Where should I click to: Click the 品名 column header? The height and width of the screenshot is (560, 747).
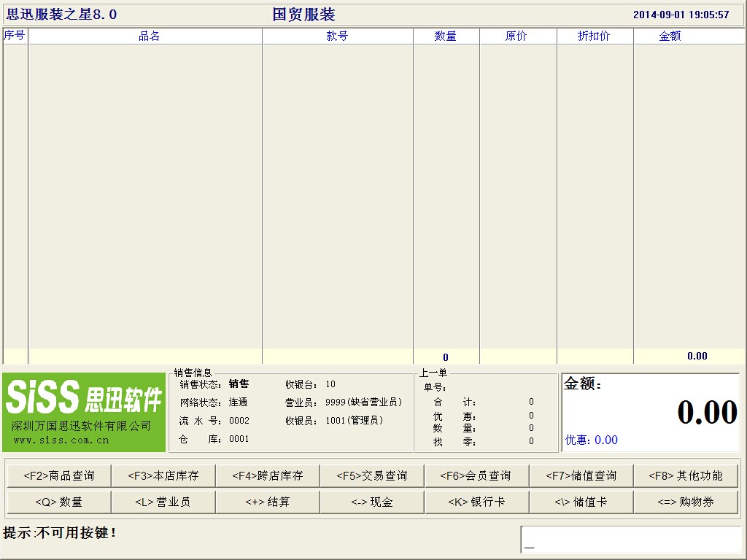149,36
